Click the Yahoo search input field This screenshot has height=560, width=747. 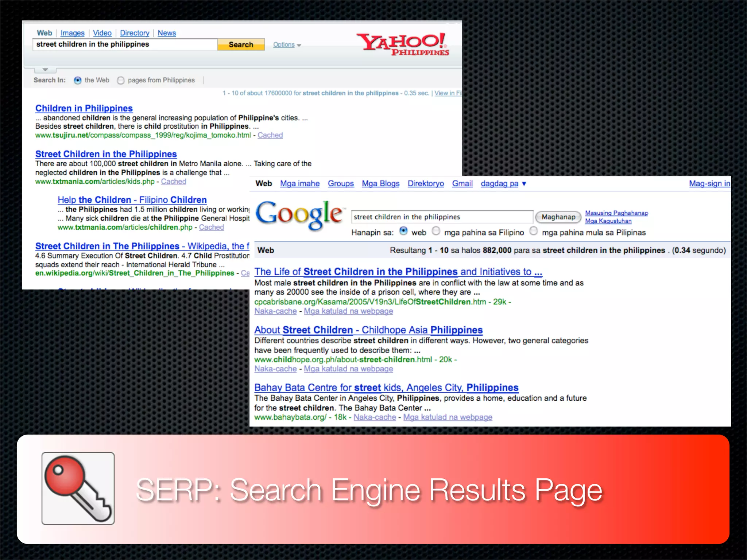click(x=125, y=44)
